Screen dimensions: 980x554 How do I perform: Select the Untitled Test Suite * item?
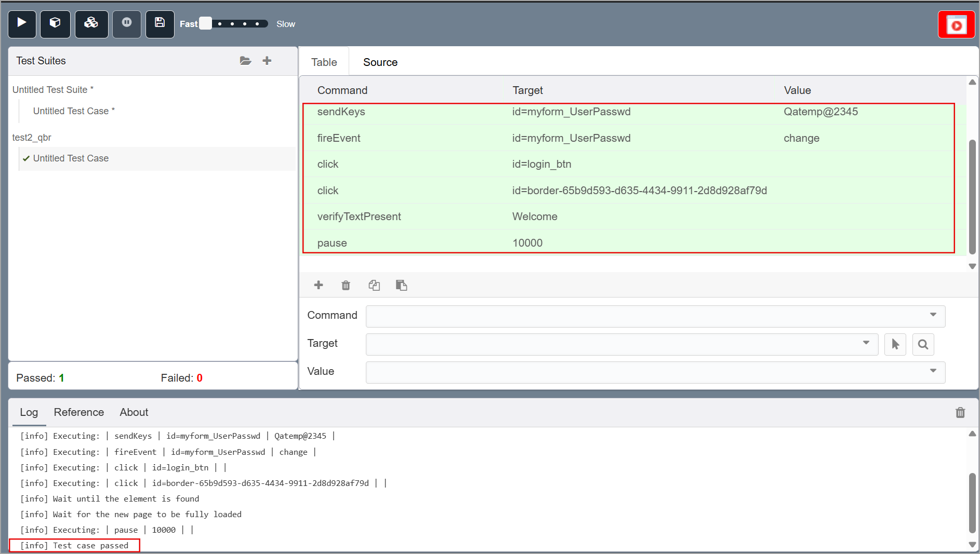53,90
